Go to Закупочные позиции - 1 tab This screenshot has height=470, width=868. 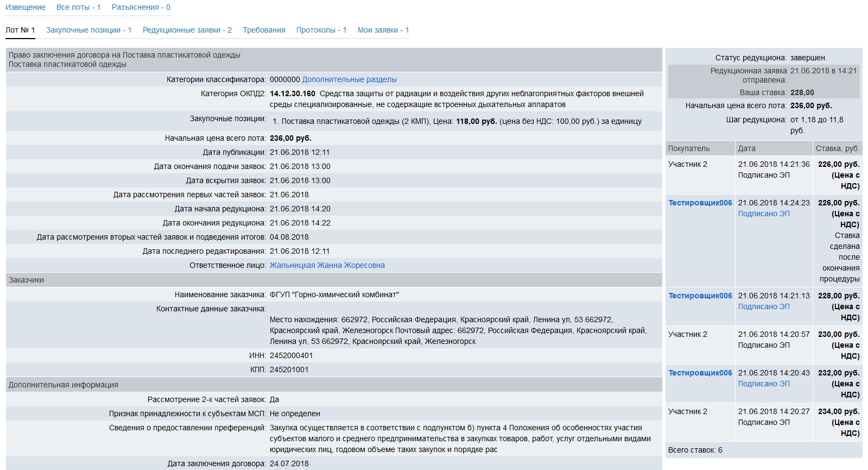88,30
